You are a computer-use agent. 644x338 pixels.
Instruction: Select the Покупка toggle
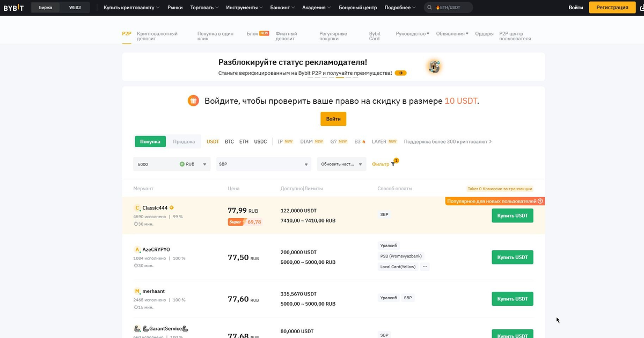(x=150, y=141)
